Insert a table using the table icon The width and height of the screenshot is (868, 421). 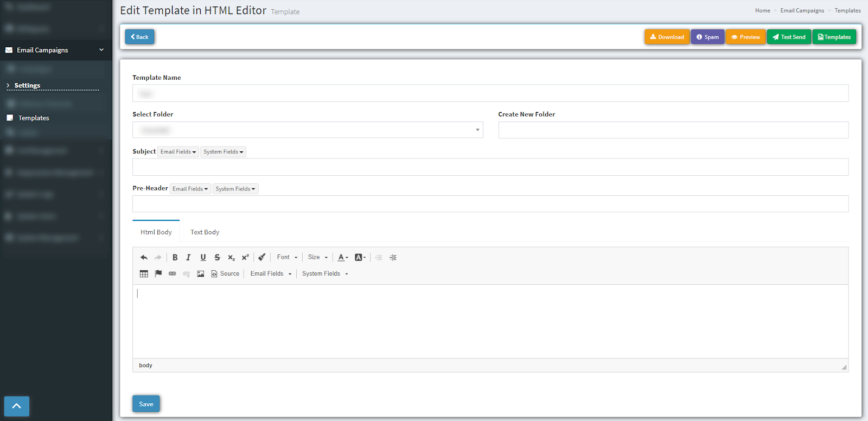(144, 274)
